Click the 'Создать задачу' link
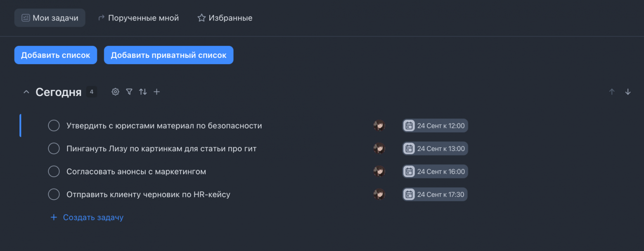Image resolution: width=644 pixels, height=251 pixels. point(92,217)
